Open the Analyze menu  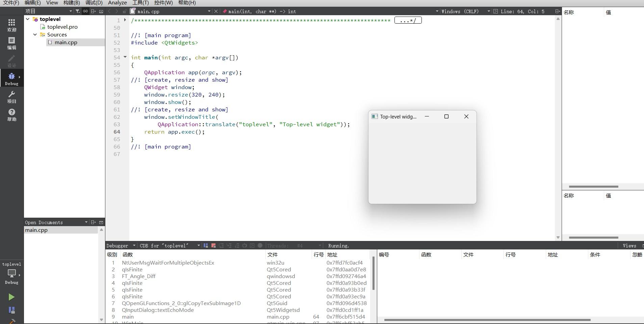117,3
